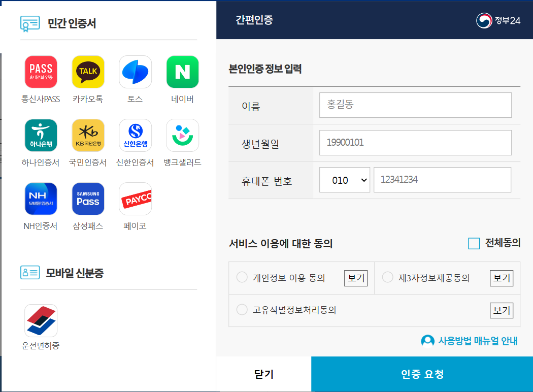Click the 페이코 label text
533x392 pixels.
135,226
